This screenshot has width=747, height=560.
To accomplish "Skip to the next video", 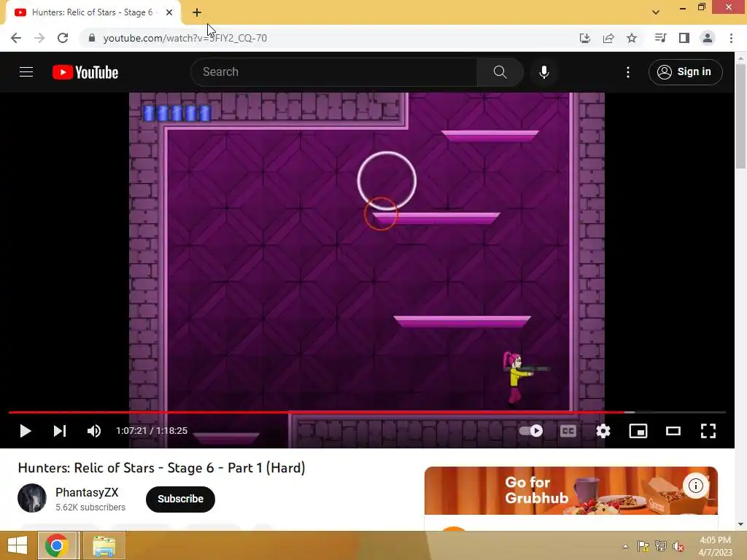I will tap(60, 431).
